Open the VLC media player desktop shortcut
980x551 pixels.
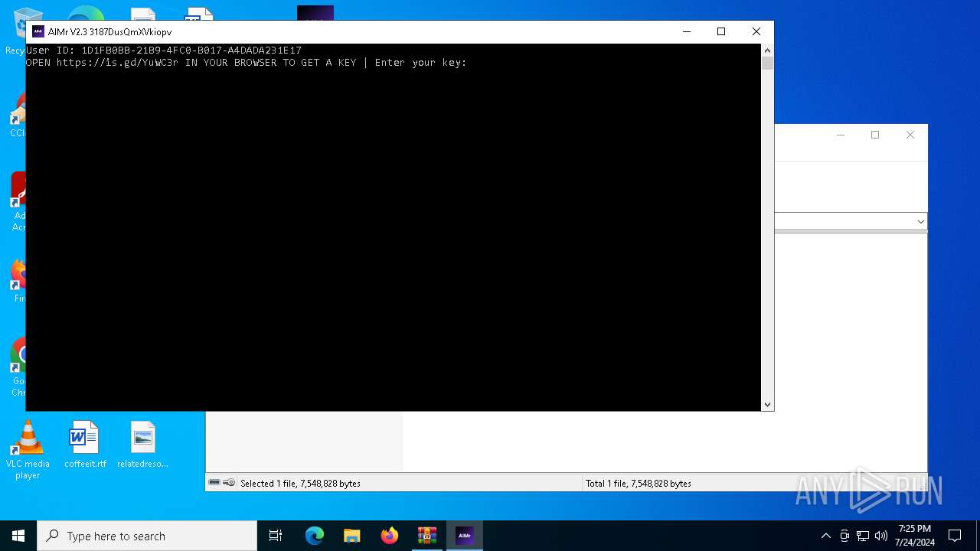coord(28,450)
